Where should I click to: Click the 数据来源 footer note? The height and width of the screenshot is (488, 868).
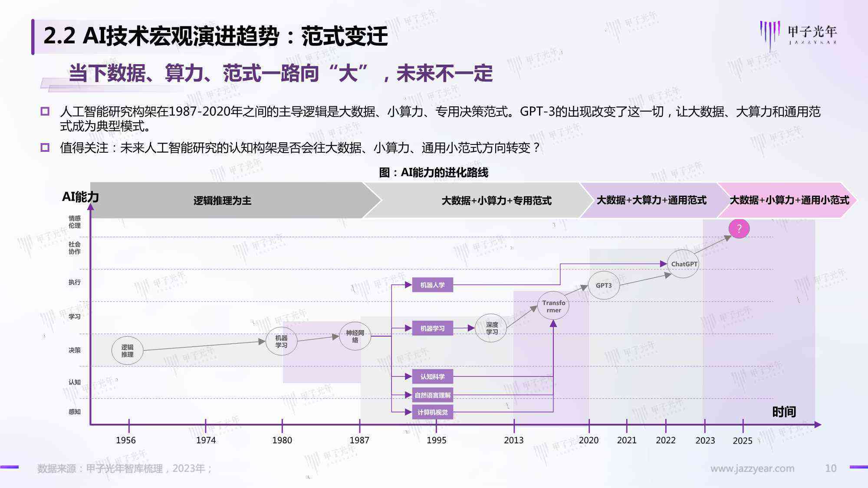coord(124,468)
